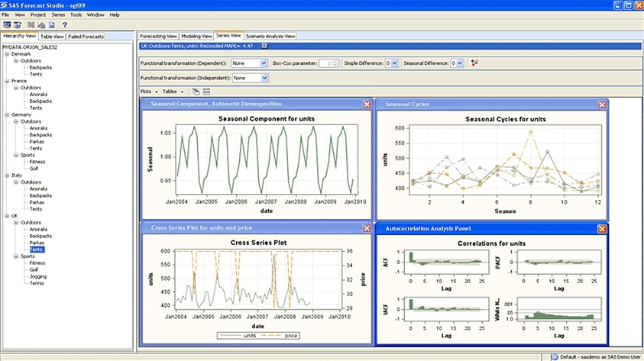Click the first toolbar icon under File menu
644x361 pixels.
pyautogui.click(x=7, y=25)
